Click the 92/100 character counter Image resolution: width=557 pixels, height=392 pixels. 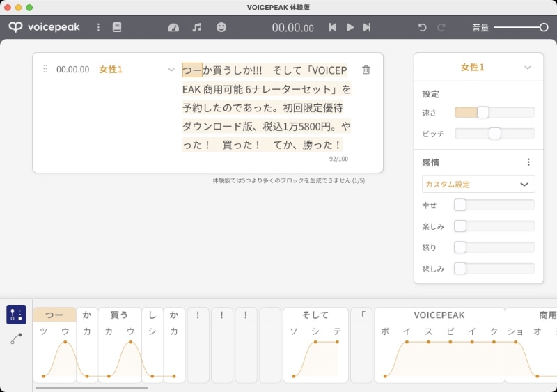pyautogui.click(x=338, y=159)
